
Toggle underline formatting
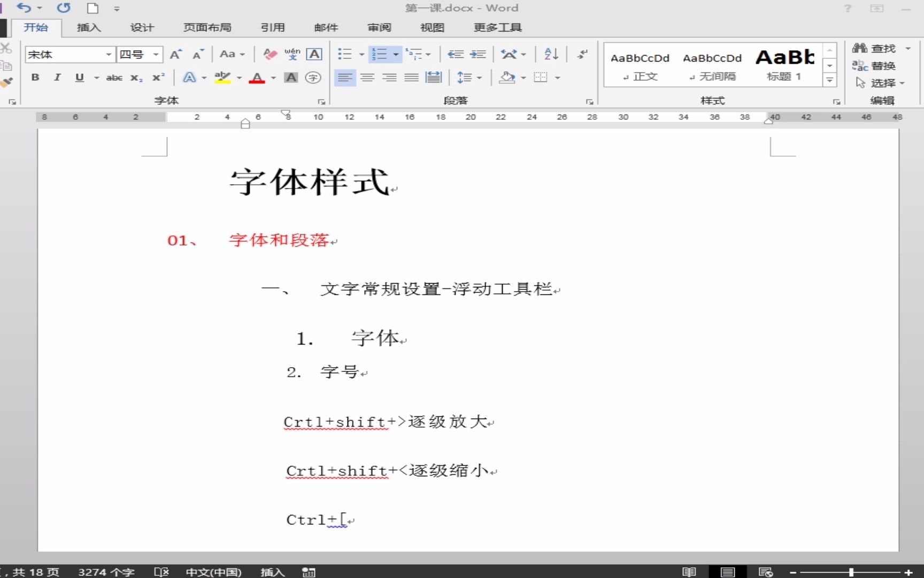80,78
